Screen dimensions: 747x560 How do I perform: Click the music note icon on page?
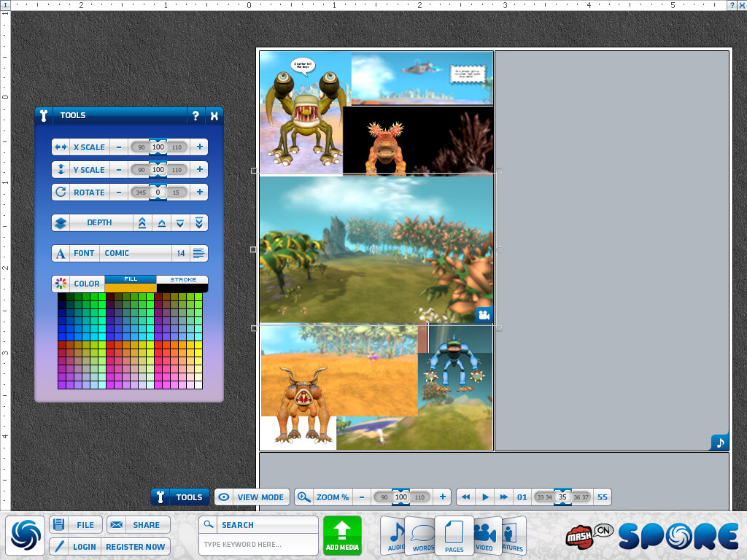pyautogui.click(x=720, y=443)
